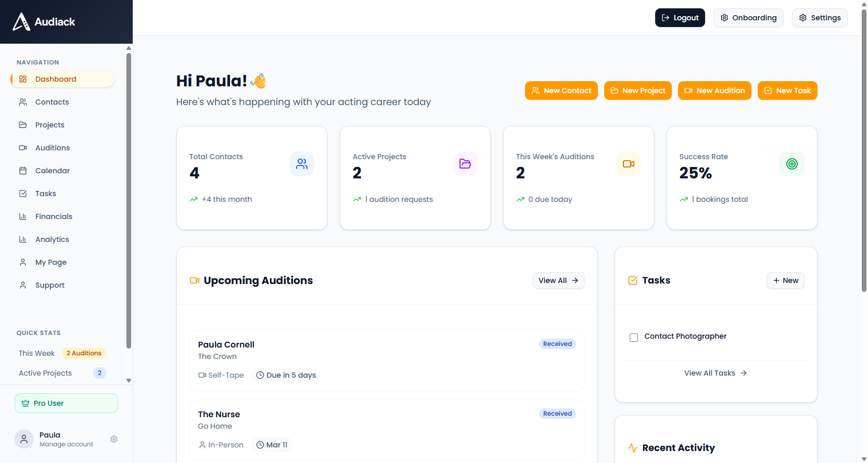Click the My Page person icon
The width and height of the screenshot is (868, 463).
tap(23, 262)
